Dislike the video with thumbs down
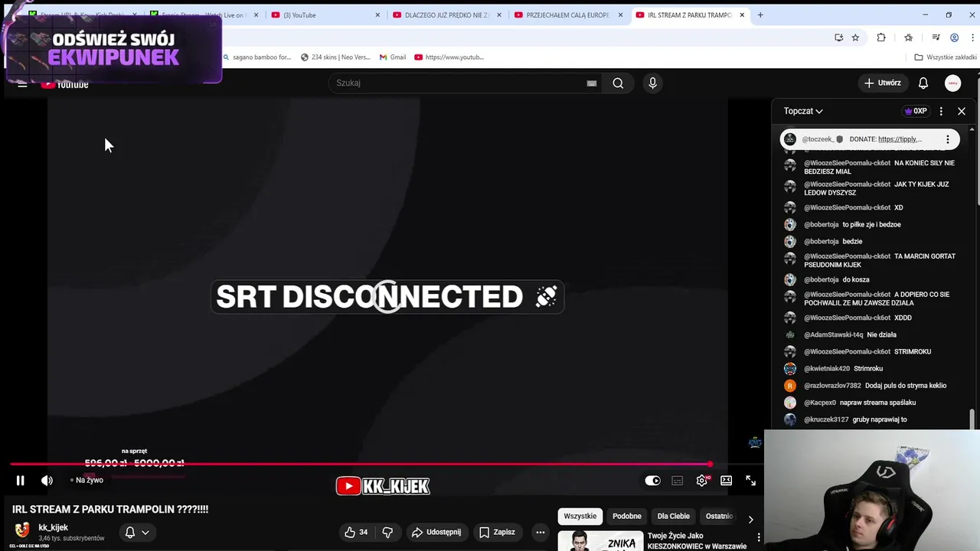Viewport: 980px width, 551px height. click(387, 532)
